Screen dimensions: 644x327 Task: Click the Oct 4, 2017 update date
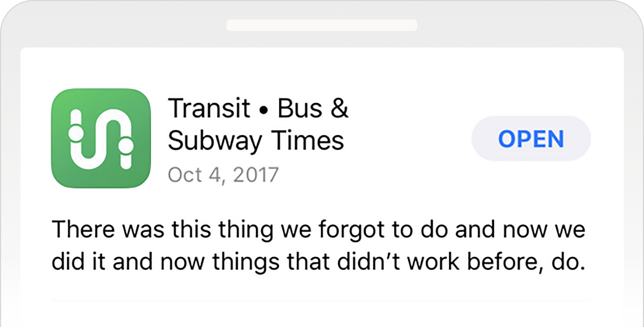[x=223, y=175]
